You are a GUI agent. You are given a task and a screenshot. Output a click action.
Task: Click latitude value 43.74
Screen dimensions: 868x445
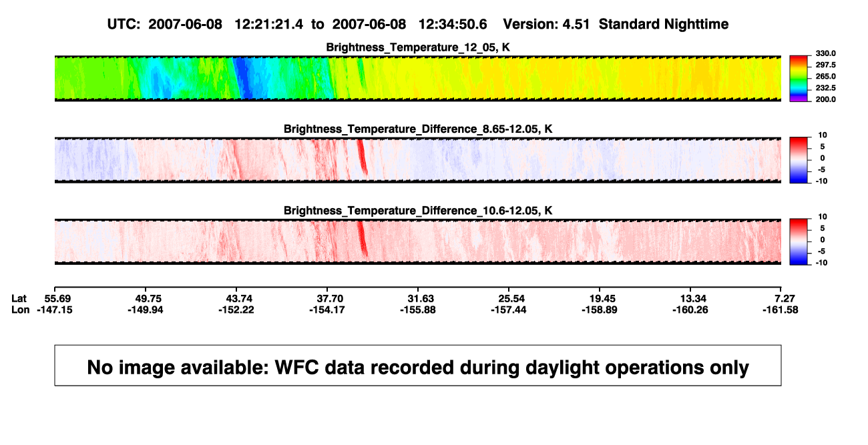(239, 298)
